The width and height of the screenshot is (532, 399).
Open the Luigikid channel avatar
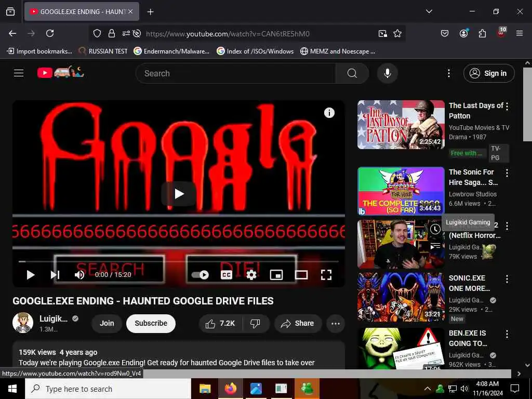(x=23, y=323)
